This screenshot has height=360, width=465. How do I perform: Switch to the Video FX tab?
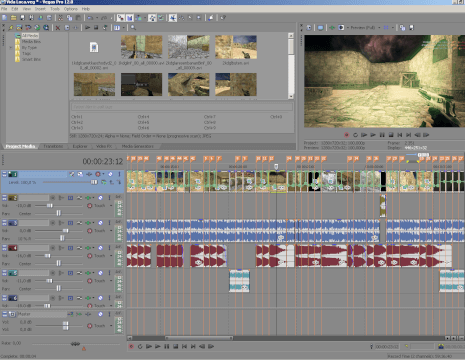click(x=104, y=146)
